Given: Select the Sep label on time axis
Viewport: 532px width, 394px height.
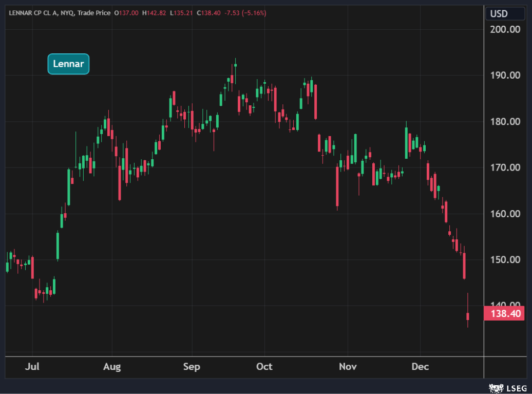Looking at the screenshot, I should [x=192, y=366].
